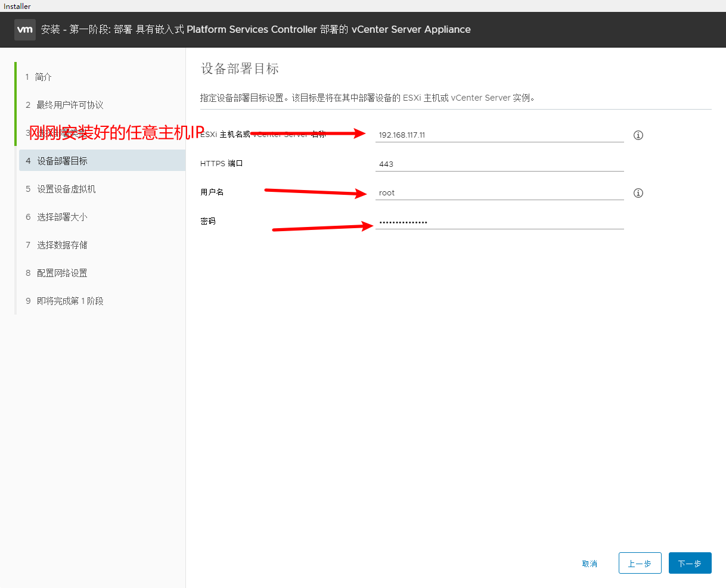Click the ESXi host IP input field
The height and width of the screenshot is (588, 726).
click(499, 135)
